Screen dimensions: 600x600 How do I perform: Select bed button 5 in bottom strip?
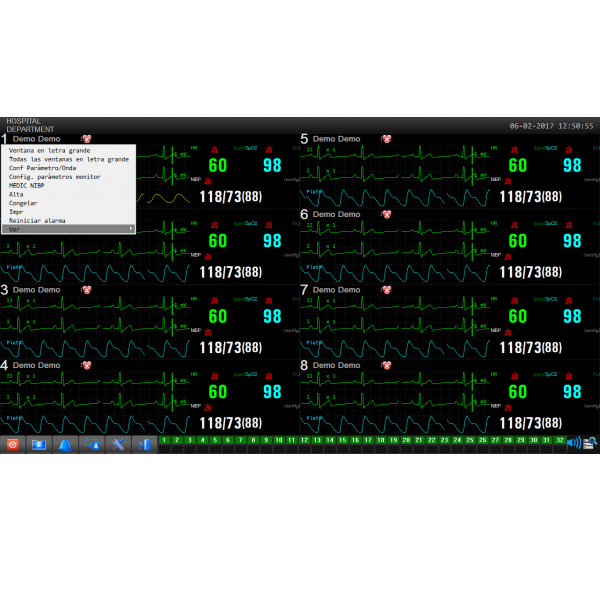[x=215, y=440]
